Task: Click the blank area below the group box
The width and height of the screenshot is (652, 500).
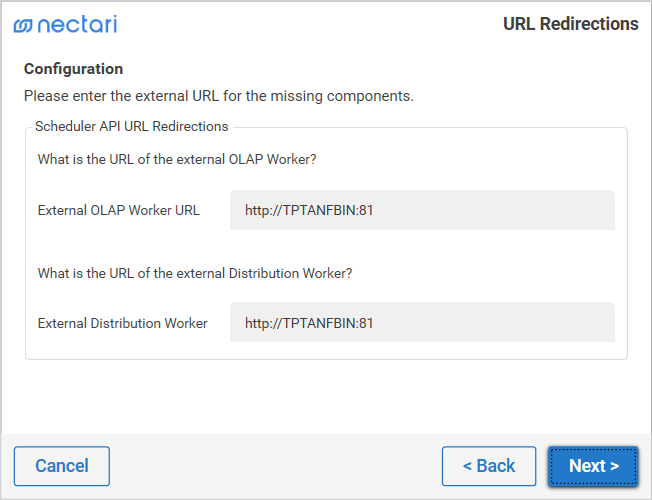Action: [x=325, y=395]
